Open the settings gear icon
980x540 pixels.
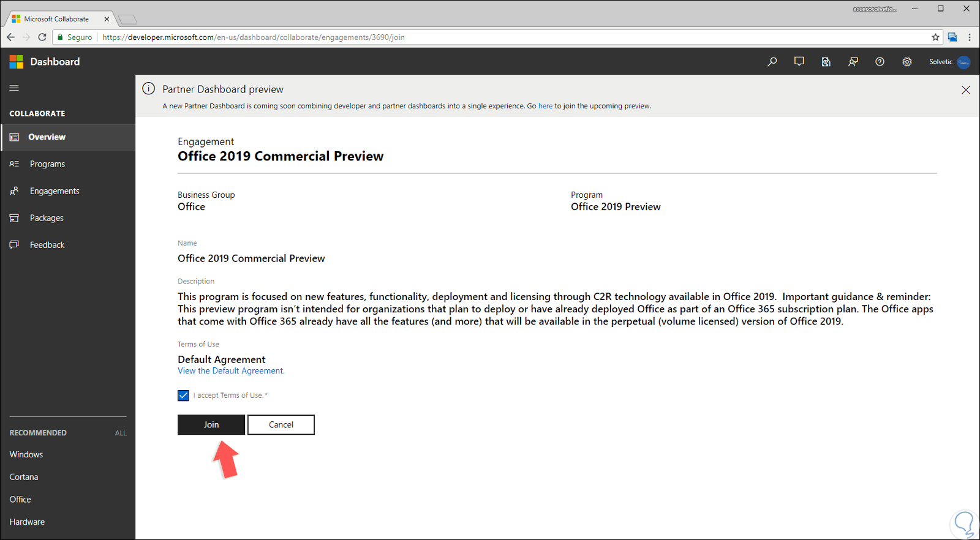(907, 62)
